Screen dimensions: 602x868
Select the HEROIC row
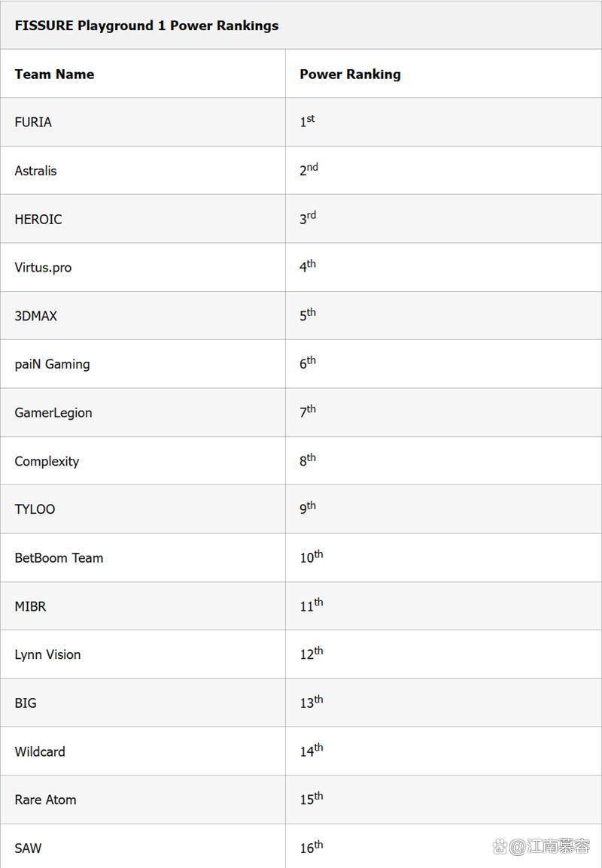[301, 219]
